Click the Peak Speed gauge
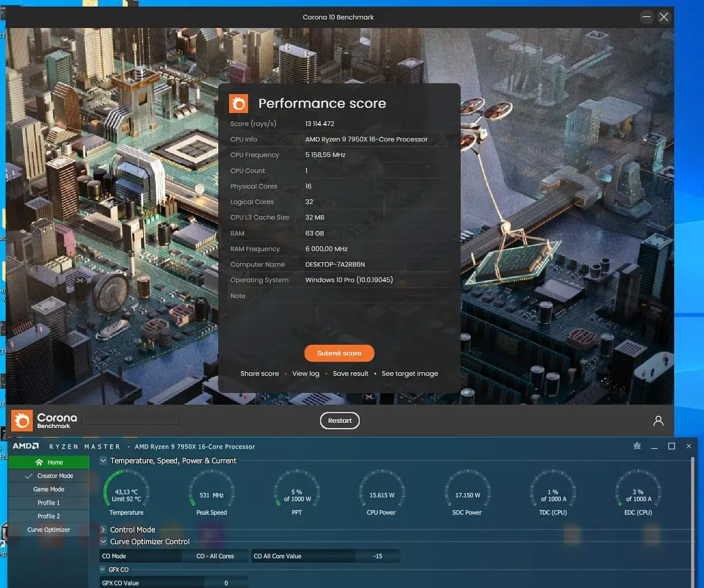The width and height of the screenshot is (704, 588). (211, 493)
